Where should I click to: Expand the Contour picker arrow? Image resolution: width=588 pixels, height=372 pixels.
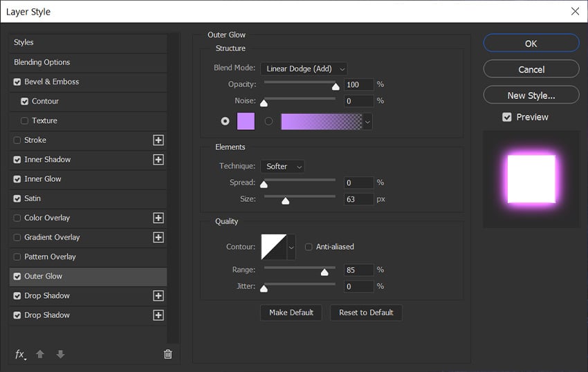tap(291, 247)
